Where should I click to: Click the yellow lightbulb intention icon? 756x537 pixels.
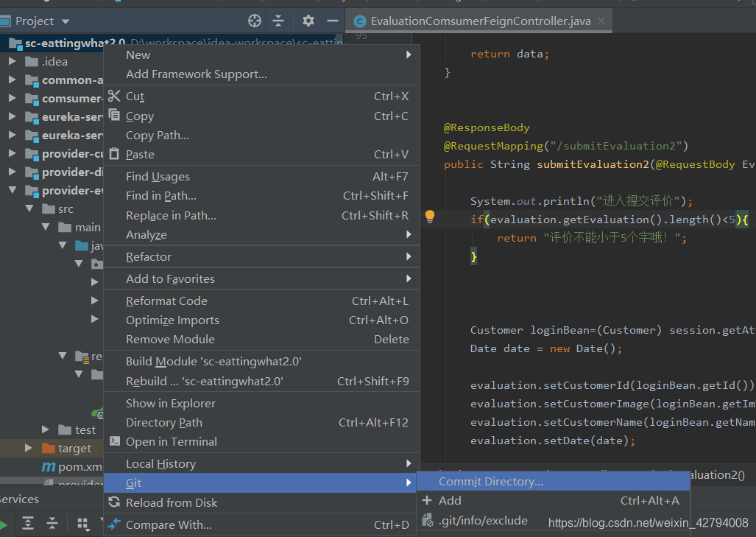click(x=430, y=217)
